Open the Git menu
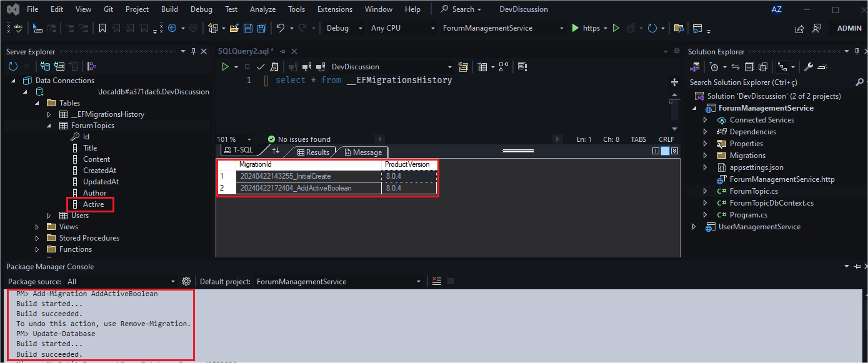 point(107,9)
